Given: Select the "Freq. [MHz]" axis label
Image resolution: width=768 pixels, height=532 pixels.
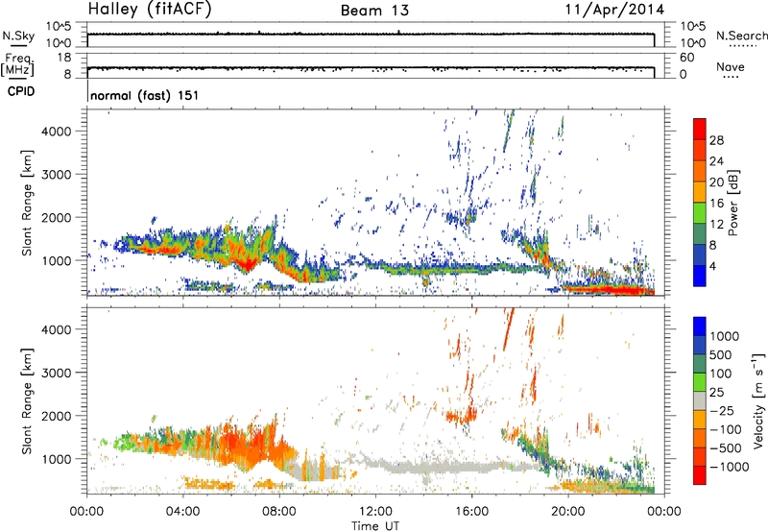Looking at the screenshot, I should pyautogui.click(x=17, y=65).
